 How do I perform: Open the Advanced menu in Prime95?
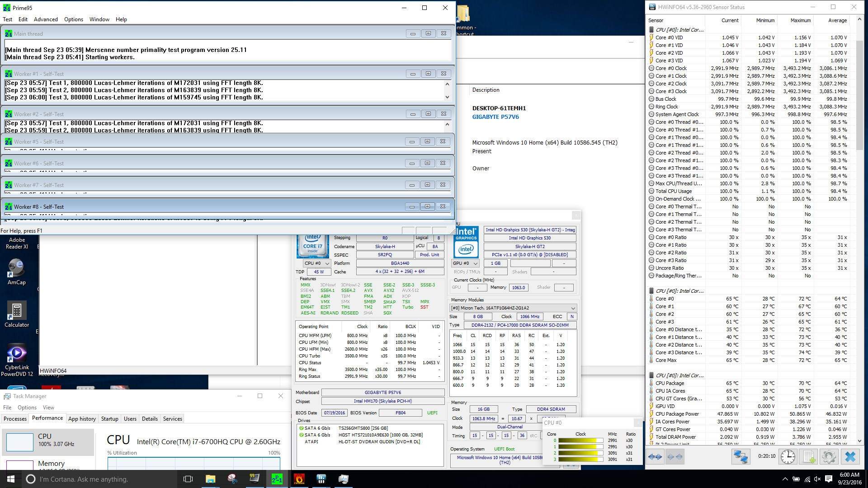tap(46, 19)
